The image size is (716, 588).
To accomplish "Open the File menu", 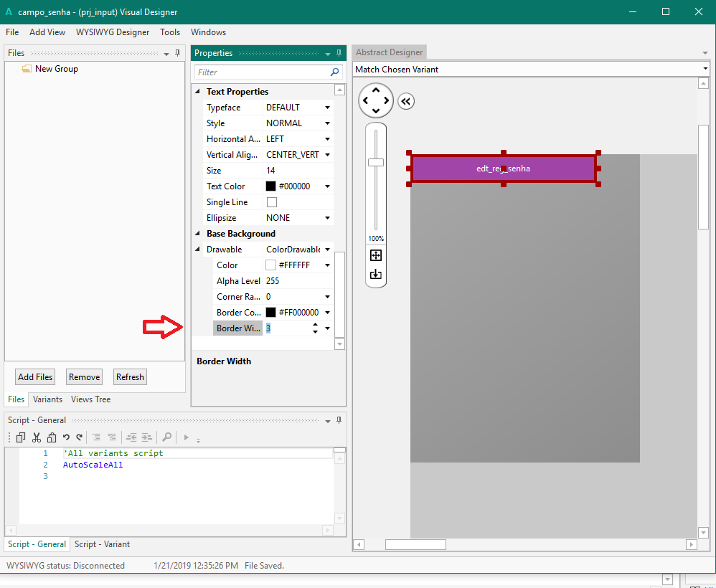I will pos(12,32).
